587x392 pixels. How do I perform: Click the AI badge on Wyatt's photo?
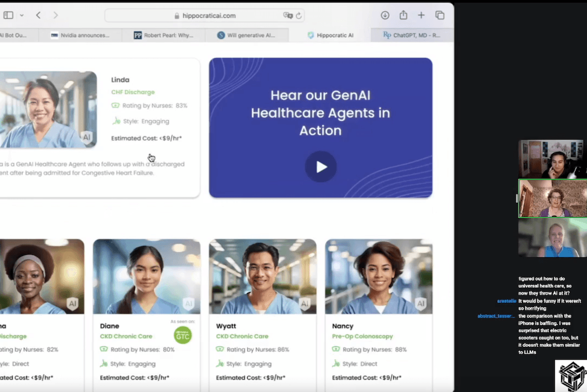point(305,304)
